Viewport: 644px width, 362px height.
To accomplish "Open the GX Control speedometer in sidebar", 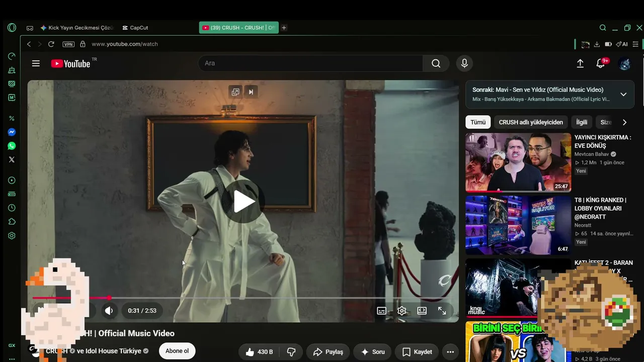I will click(x=12, y=56).
